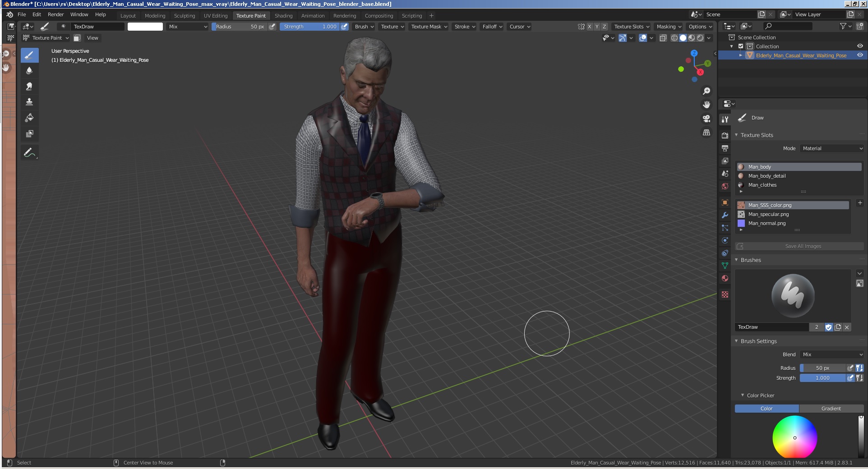Open Render properties tab
The image size is (868, 469).
pyautogui.click(x=725, y=136)
